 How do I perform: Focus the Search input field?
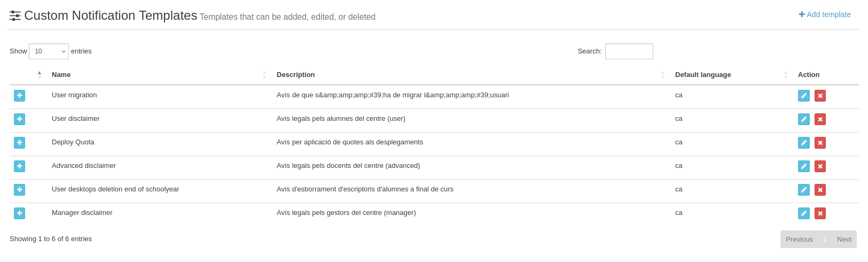pyautogui.click(x=629, y=51)
